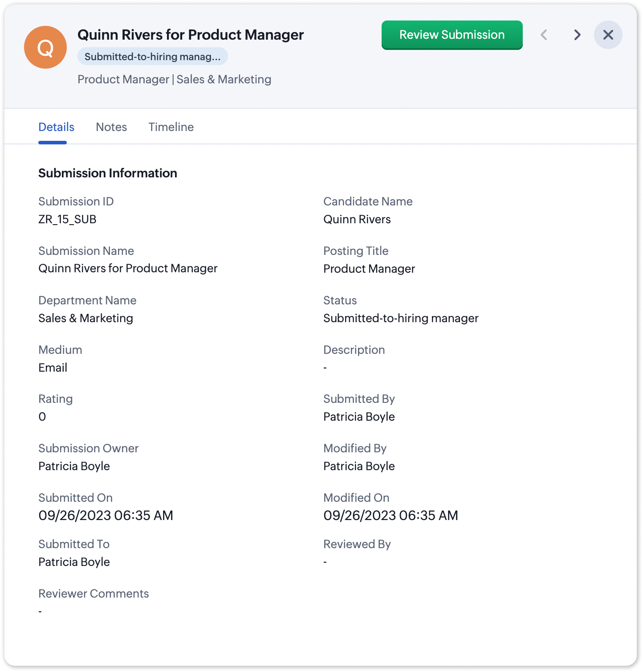Open the Timeline tab
The image size is (643, 672).
[171, 127]
